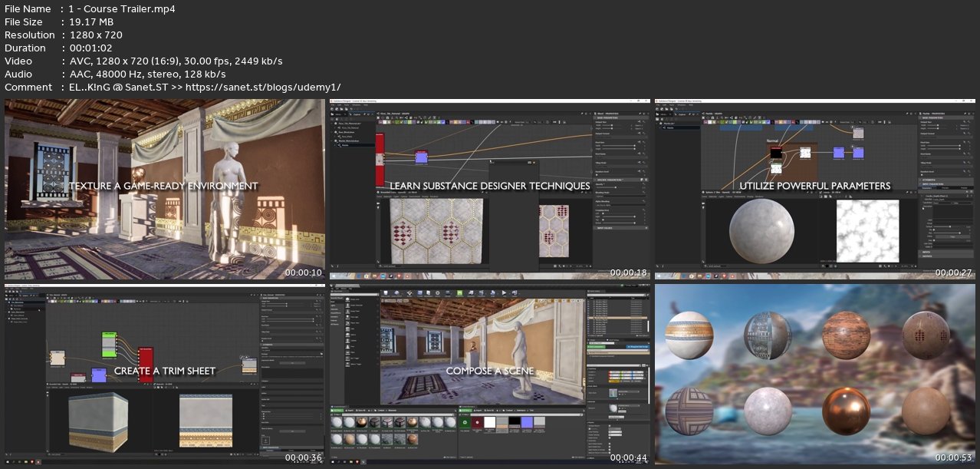
Task: Click the 00:01:02 duration value
Action: click(x=91, y=48)
